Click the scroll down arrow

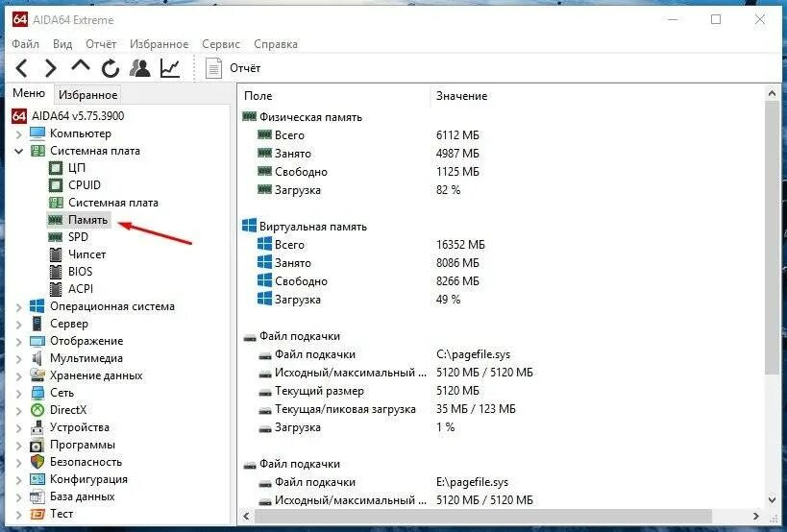[772, 499]
